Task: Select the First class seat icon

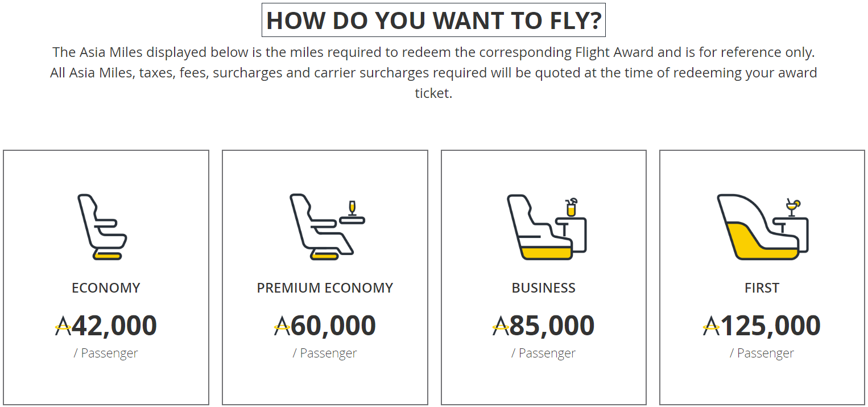Action: point(762,227)
